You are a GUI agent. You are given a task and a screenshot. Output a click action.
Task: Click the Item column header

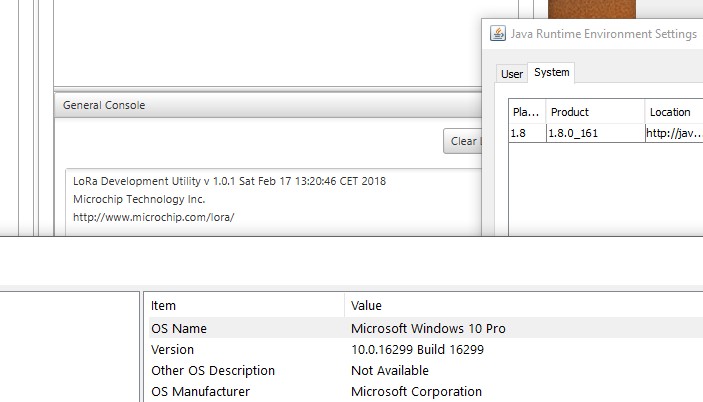click(x=247, y=306)
